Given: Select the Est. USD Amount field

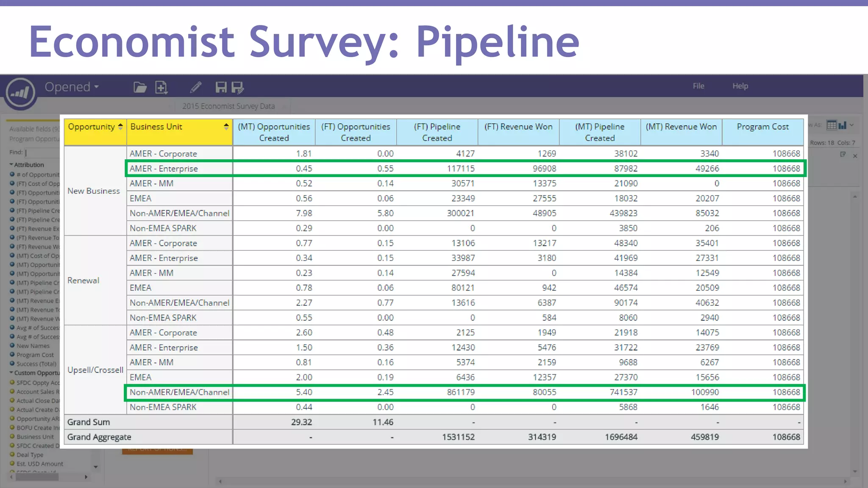Looking at the screenshot, I should coord(40,463).
